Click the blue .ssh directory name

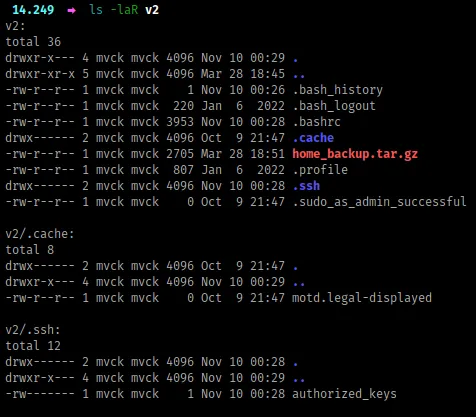306,186
